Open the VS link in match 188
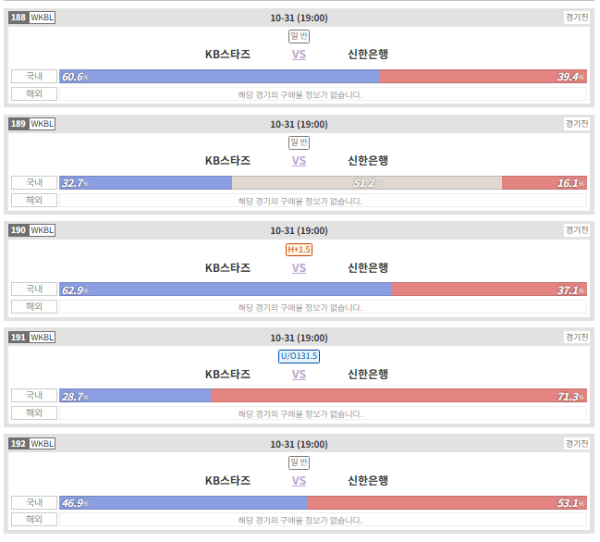Screen dimensions: 600x542 [299, 54]
